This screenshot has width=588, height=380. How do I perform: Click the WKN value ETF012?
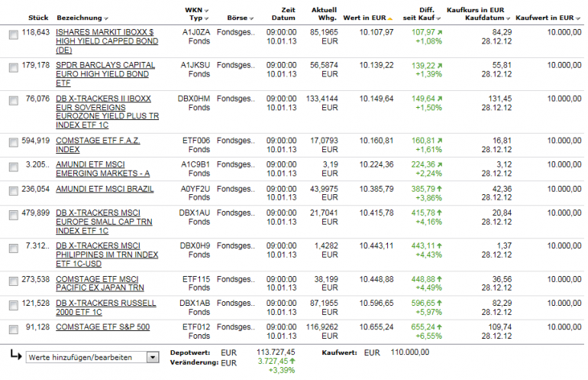tap(196, 327)
